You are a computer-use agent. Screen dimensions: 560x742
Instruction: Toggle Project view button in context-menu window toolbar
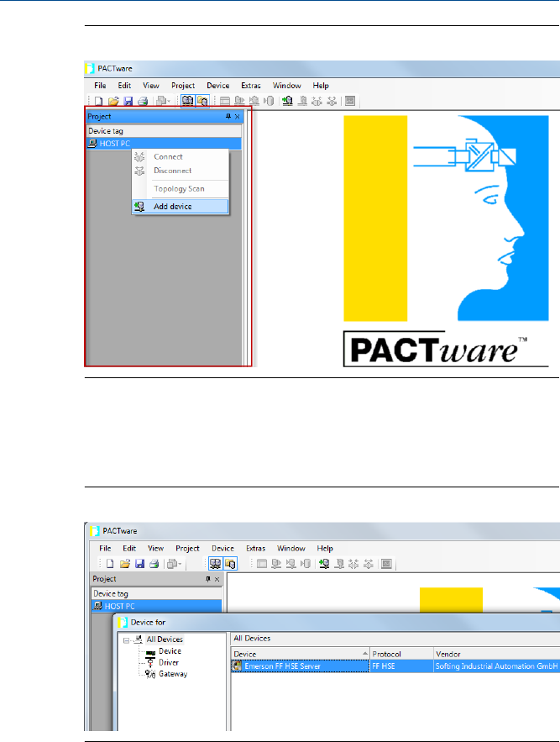(188, 101)
